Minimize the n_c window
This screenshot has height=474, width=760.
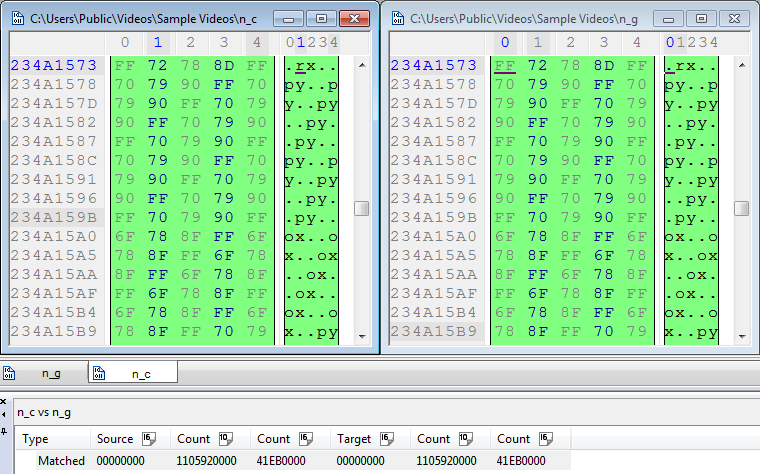pos(288,19)
